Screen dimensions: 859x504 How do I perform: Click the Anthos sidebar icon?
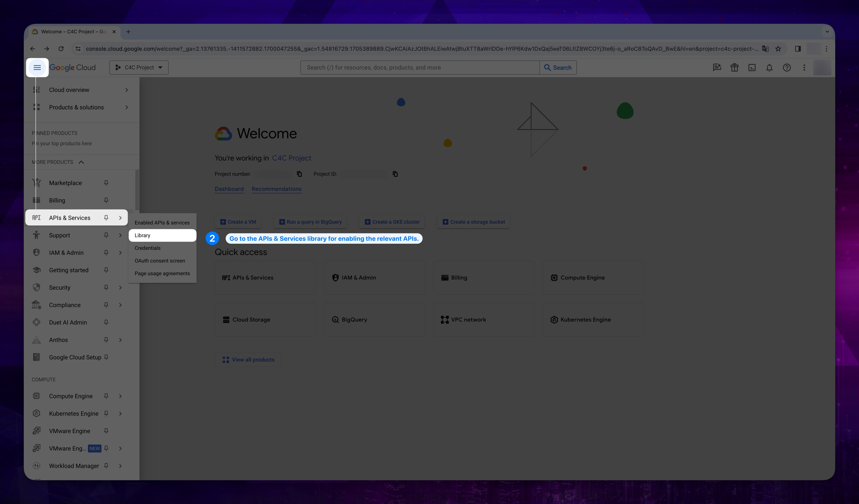tap(36, 340)
